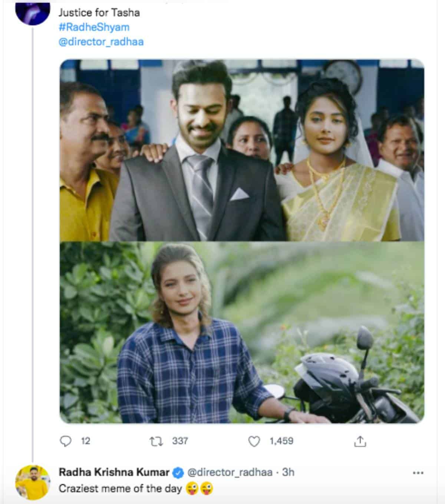Viewport: 445px width, 504px height.
Task: Click the reply speech bubble icon
Action: click(66, 441)
